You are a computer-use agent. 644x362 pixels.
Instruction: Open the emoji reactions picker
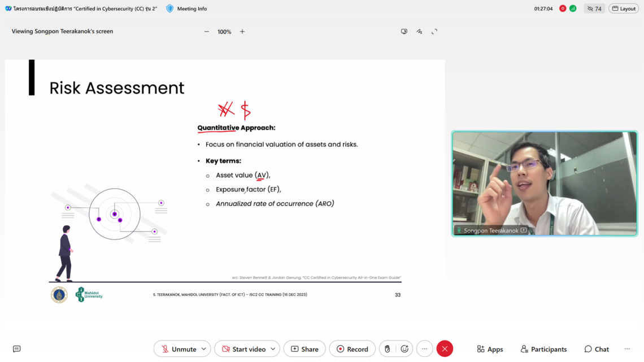(x=404, y=349)
